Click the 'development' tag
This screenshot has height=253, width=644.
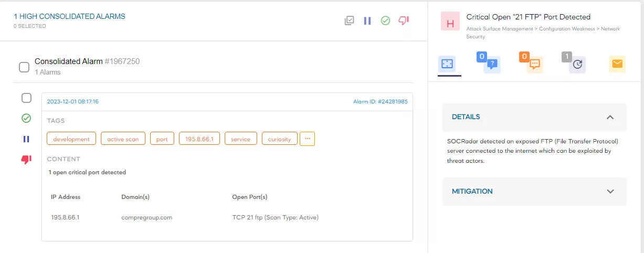click(71, 139)
